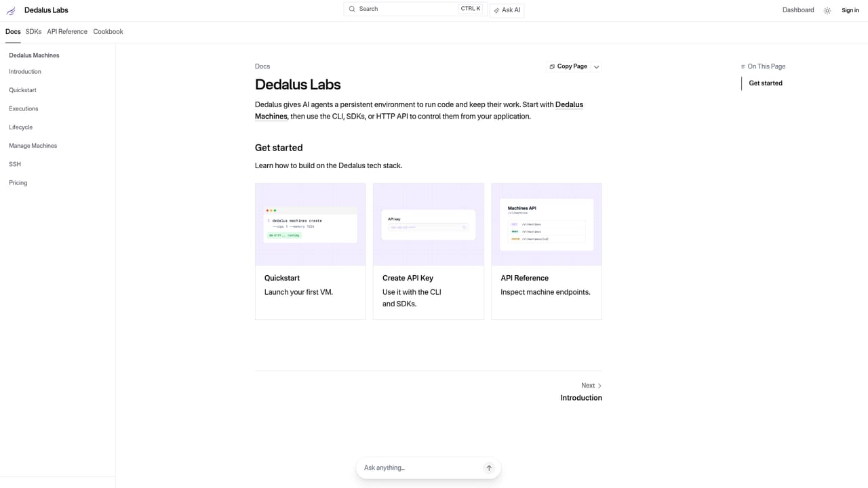Click the Sign in button
Image resolution: width=868 pixels, height=488 pixels.
(850, 10)
